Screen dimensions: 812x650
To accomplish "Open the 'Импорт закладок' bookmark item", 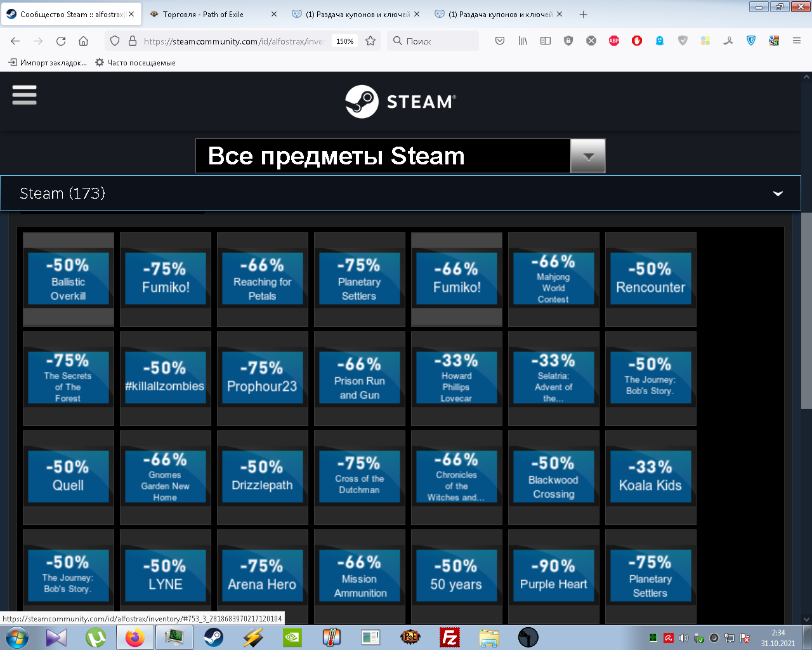I will pyautogui.click(x=48, y=63).
